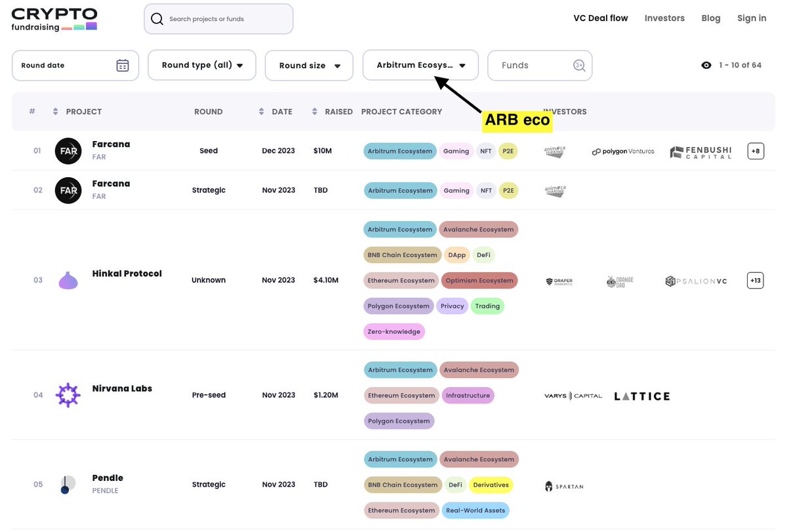Click the Infrastructure tag for Nirvana Labs
The width and height of the screenshot is (787, 532).
coord(468,396)
